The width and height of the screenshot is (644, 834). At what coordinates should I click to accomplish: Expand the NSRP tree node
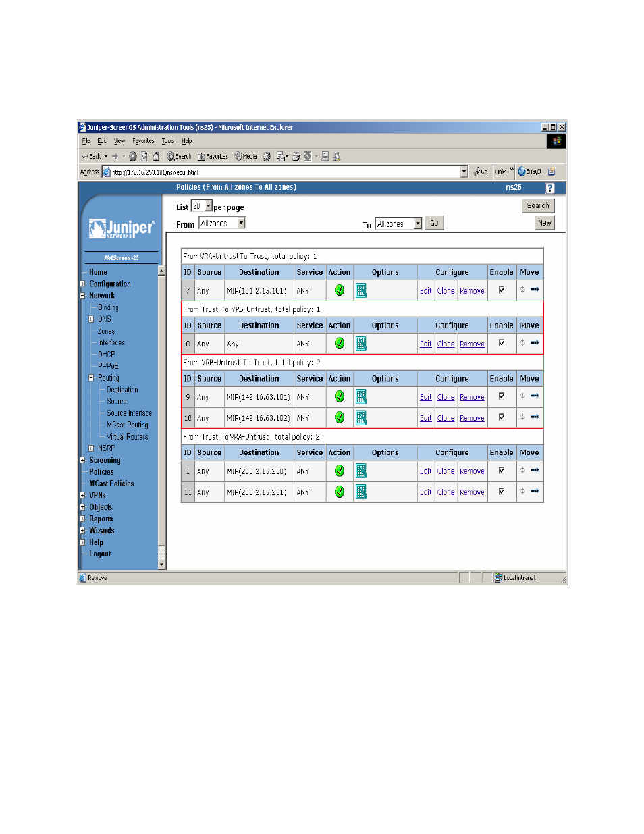pos(91,448)
